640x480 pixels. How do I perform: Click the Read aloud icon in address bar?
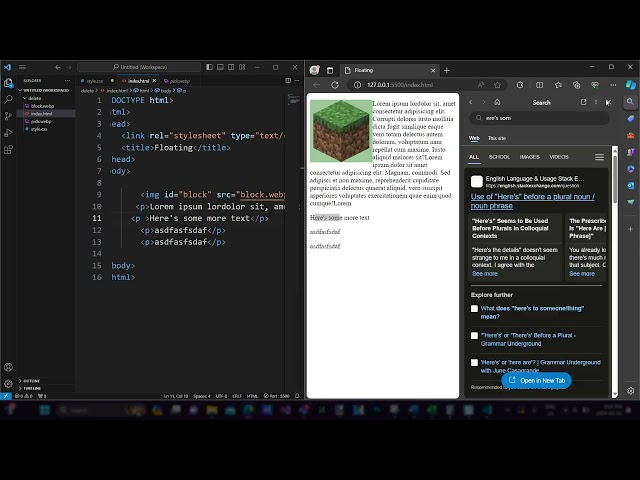click(x=481, y=85)
